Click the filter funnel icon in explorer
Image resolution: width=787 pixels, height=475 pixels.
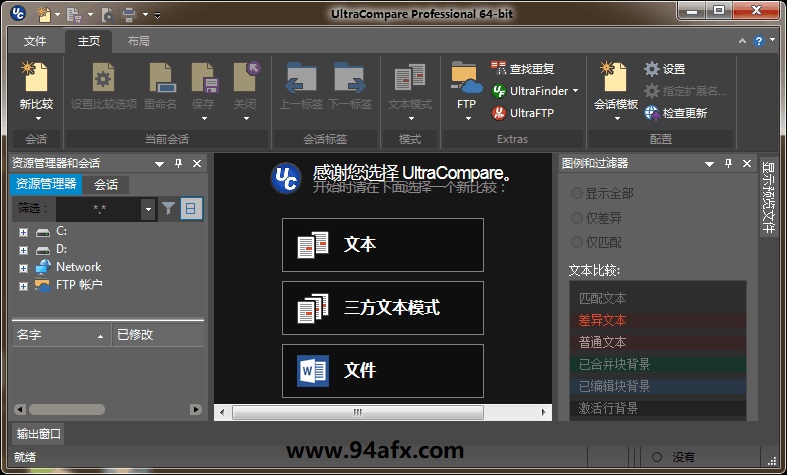168,208
